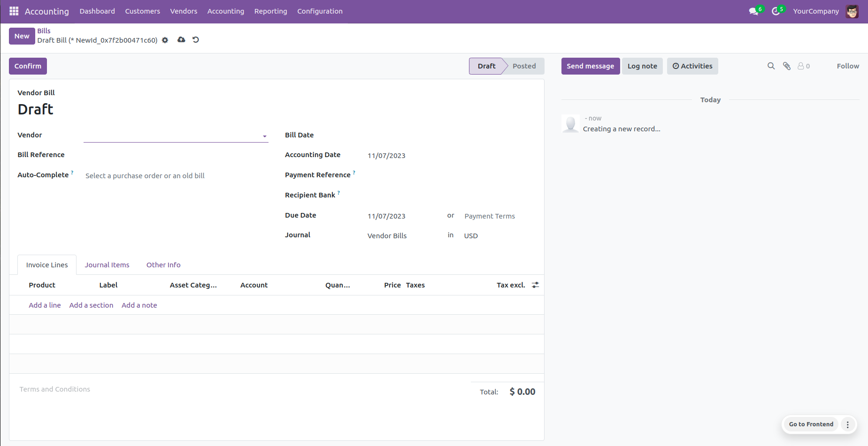Search messages with the magnifier icon
Image resolution: width=868 pixels, height=446 pixels.
(771, 66)
